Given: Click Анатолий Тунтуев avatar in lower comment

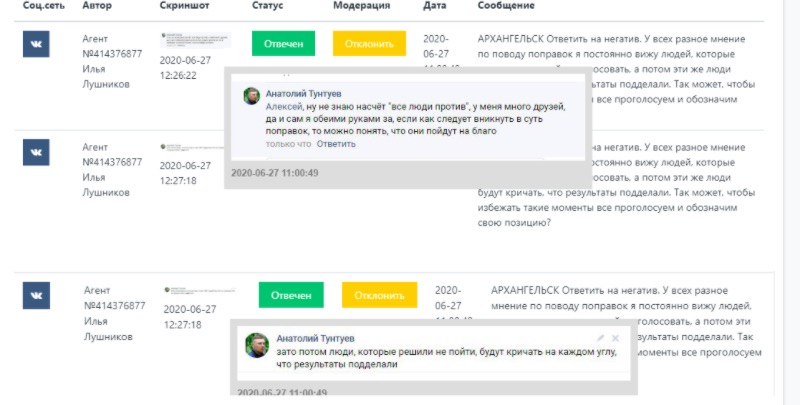Looking at the screenshot, I should [x=256, y=345].
